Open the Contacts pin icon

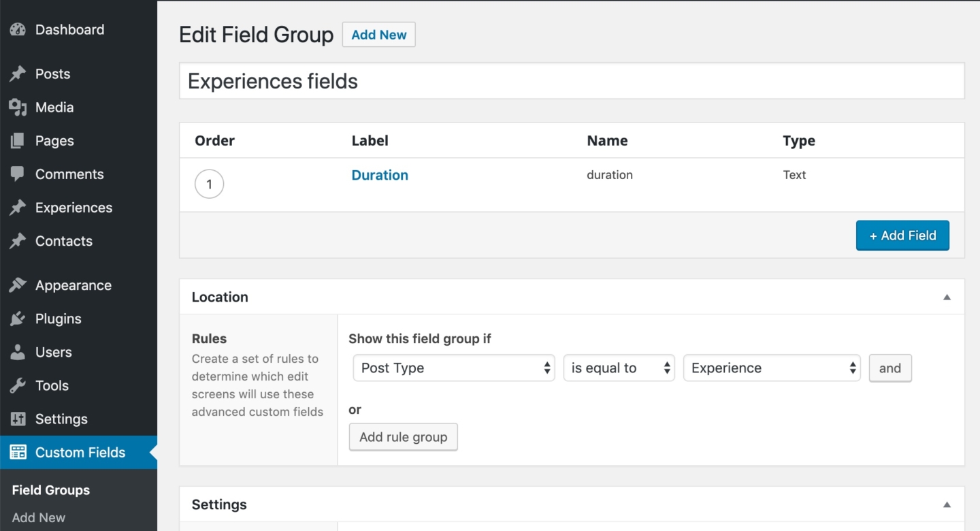17,240
